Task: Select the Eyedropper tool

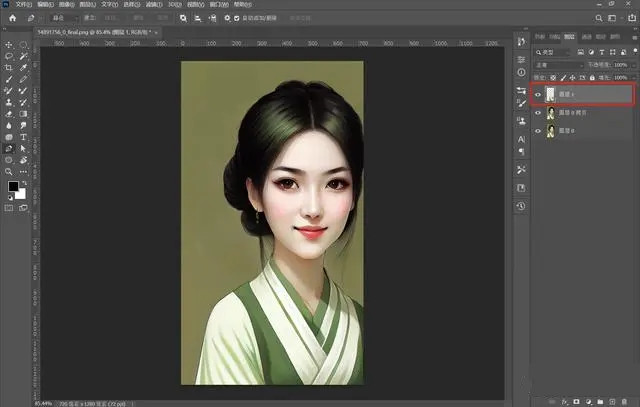Action: pos(23,67)
